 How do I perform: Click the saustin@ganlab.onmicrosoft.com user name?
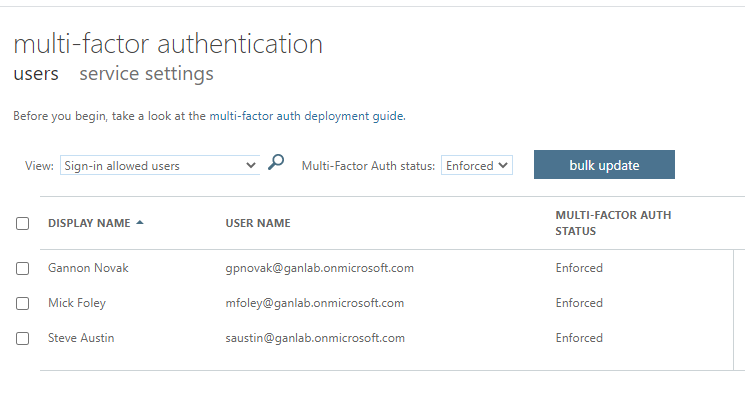point(315,338)
